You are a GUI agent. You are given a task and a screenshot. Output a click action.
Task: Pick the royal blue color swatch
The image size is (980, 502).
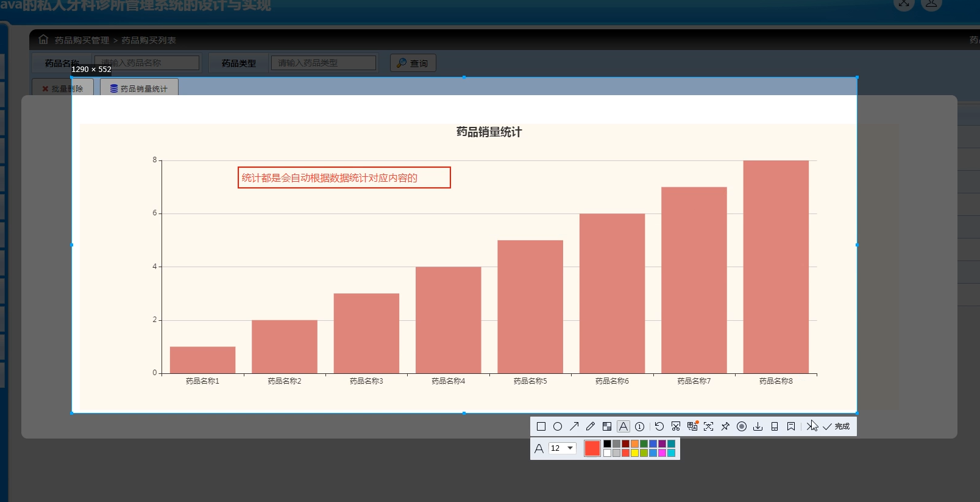coord(653,444)
